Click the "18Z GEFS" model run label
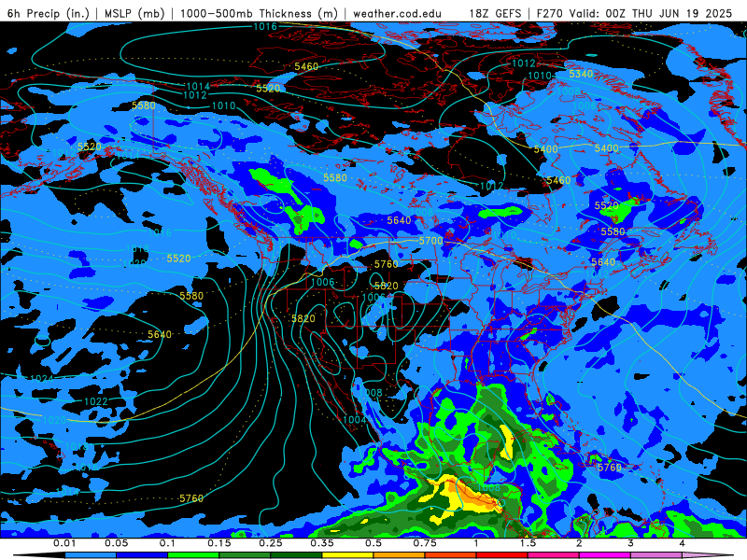Screen dimensions: 747x560 (496, 13)
